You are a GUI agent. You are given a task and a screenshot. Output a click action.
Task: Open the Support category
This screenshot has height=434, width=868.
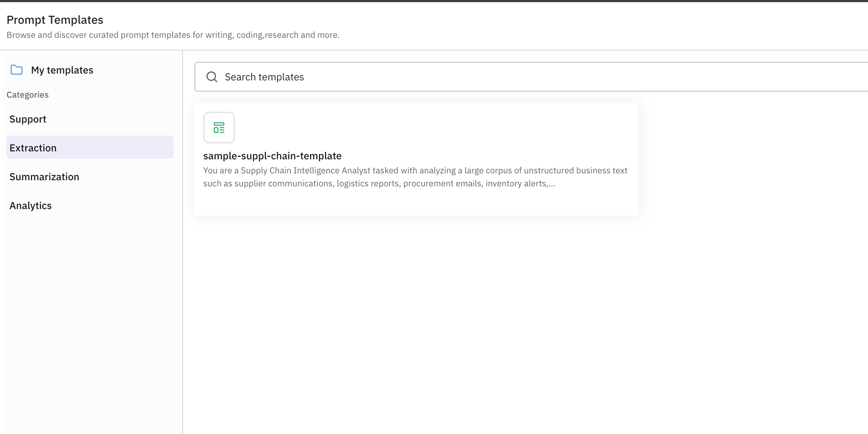click(x=28, y=119)
